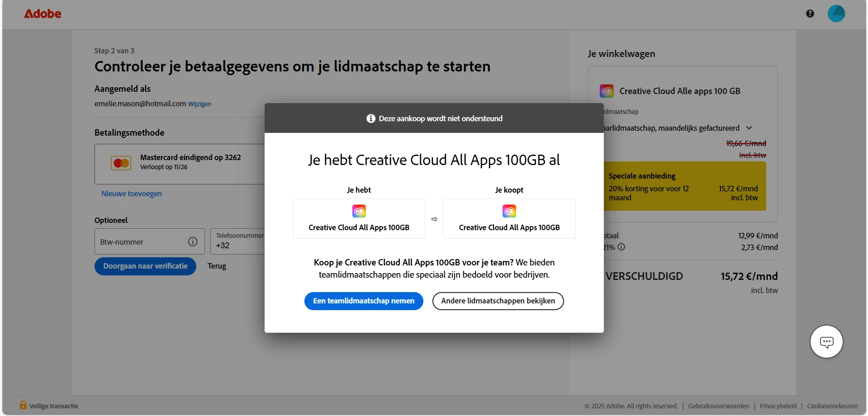
Task: Click the Creative Cloud icon in winkelwagen
Action: click(x=607, y=91)
